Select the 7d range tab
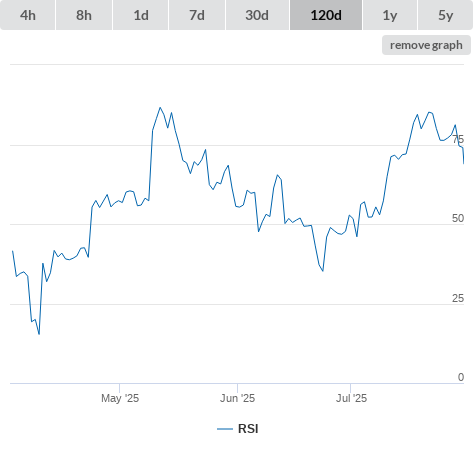Screen dimensions: 474x455 [x=197, y=15]
